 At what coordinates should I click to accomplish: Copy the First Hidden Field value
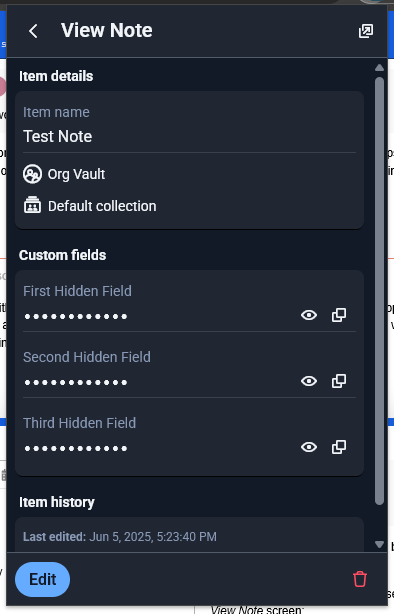tap(339, 315)
